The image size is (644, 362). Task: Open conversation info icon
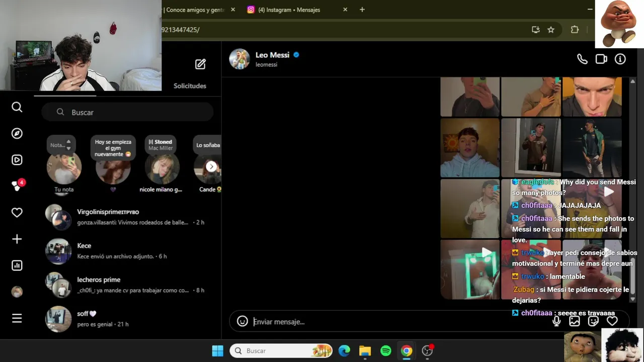(x=620, y=59)
